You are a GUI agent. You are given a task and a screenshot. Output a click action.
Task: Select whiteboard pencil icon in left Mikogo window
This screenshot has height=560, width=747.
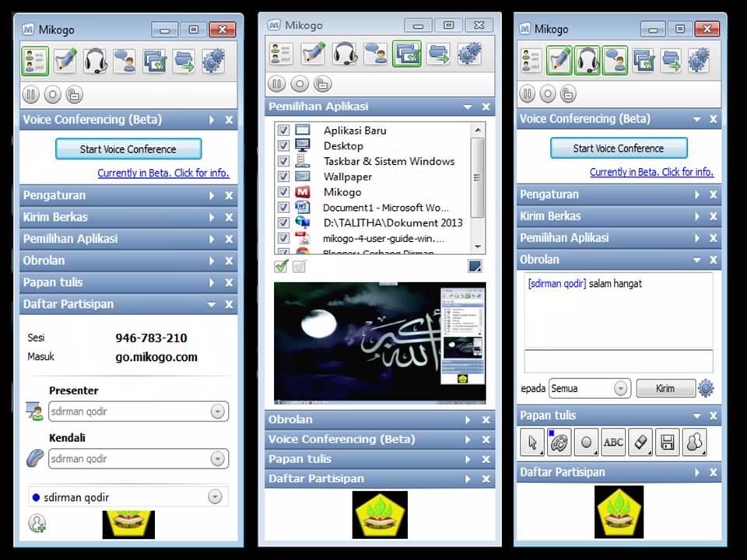click(65, 61)
